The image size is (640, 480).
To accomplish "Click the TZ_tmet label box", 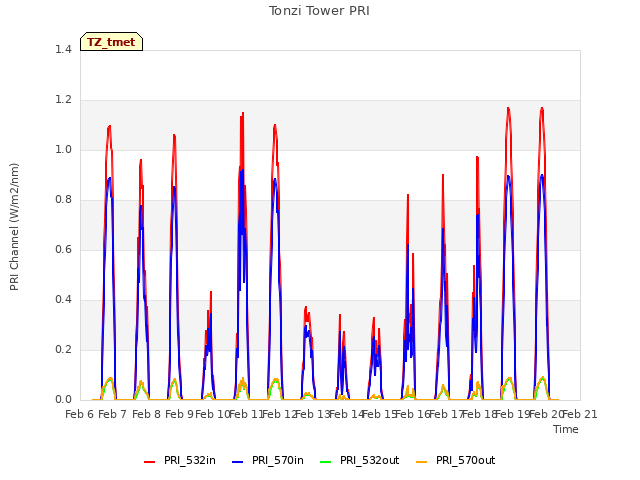I will [111, 42].
